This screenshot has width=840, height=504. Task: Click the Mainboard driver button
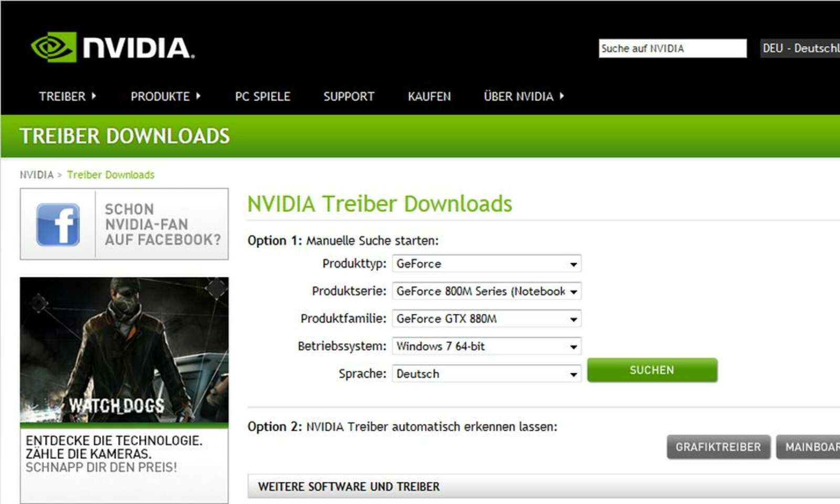pos(808,447)
